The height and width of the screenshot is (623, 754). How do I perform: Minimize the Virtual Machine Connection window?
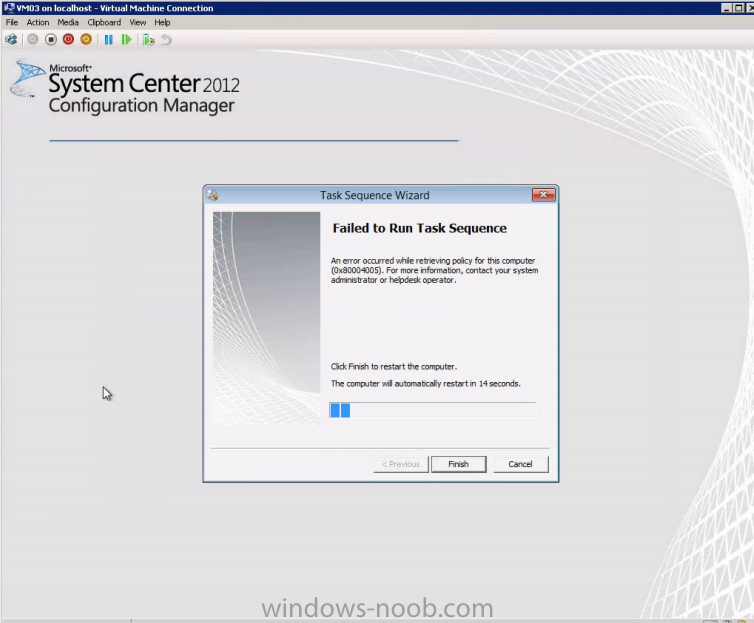click(727, 8)
